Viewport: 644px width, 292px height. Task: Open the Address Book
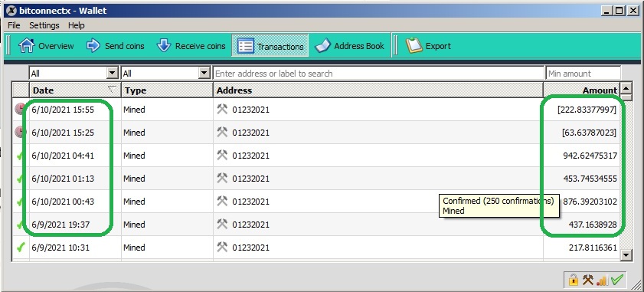(x=349, y=46)
